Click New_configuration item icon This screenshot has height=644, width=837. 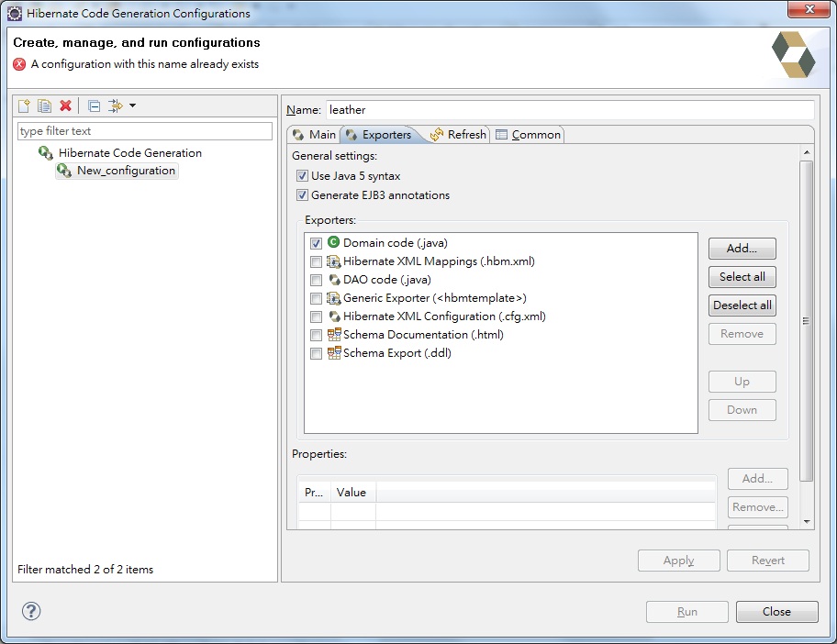pos(64,171)
